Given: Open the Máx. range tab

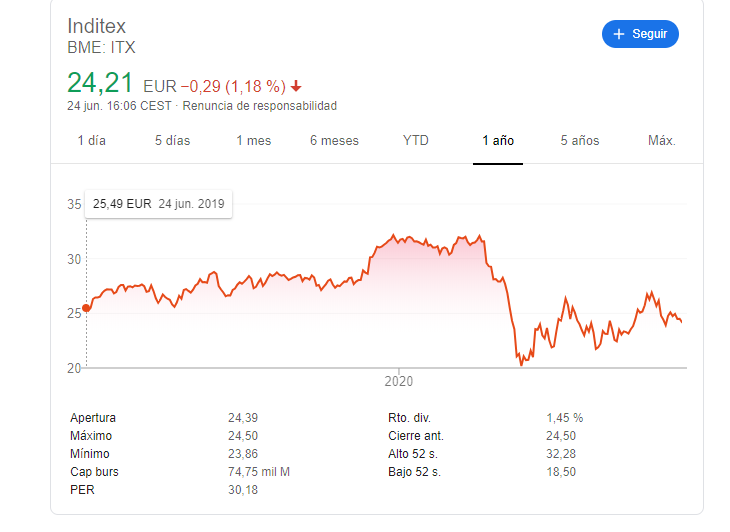Looking at the screenshot, I should point(662,141).
